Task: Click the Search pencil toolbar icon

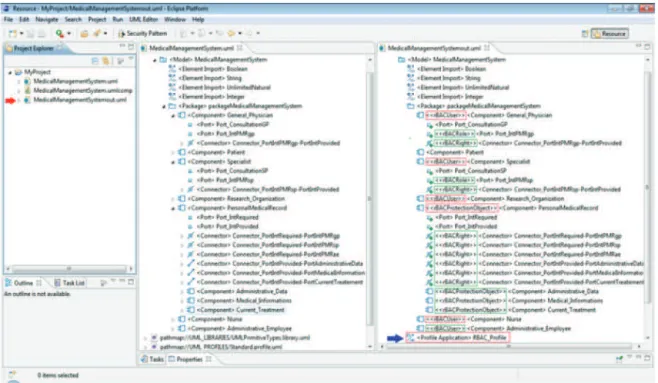Action: 97,33
